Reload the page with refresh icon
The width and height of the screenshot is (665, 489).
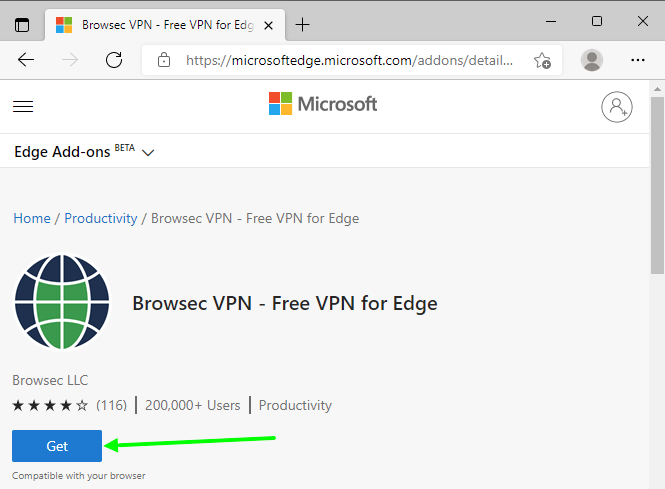[x=114, y=60]
